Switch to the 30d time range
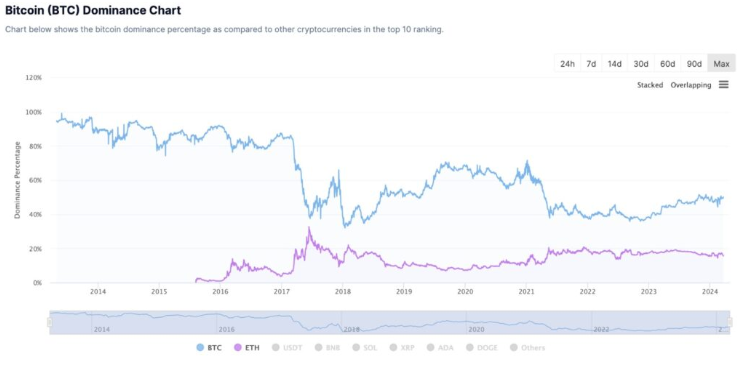 (x=641, y=64)
